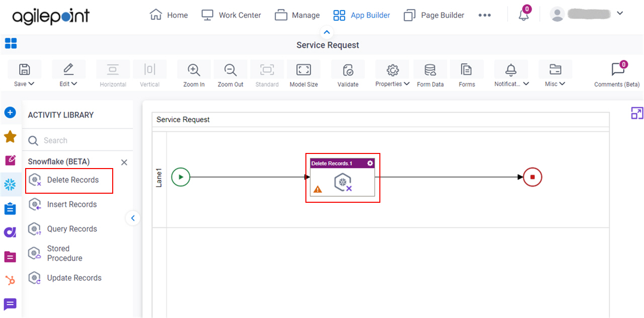Open Comments (Beta)
The image size is (644, 318).
coord(617,73)
